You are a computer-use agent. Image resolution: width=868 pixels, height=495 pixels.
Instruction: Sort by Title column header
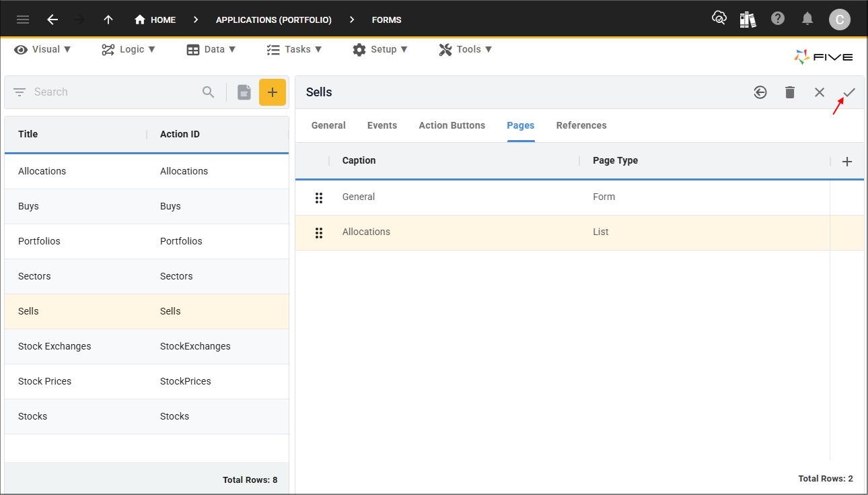coord(28,134)
